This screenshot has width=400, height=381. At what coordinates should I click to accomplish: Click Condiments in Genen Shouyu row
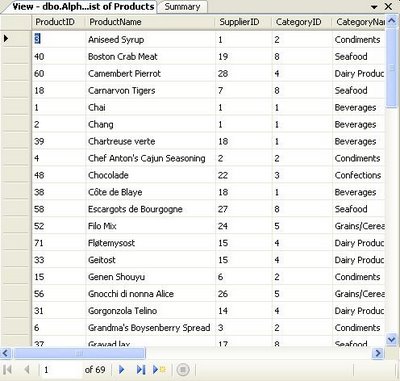pyautogui.click(x=359, y=277)
